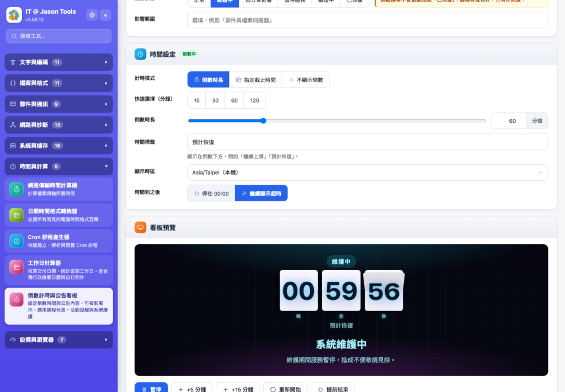Screen dimensions: 565x392
Task: Expand the 網路與診斷 category
Action: click(x=58, y=125)
